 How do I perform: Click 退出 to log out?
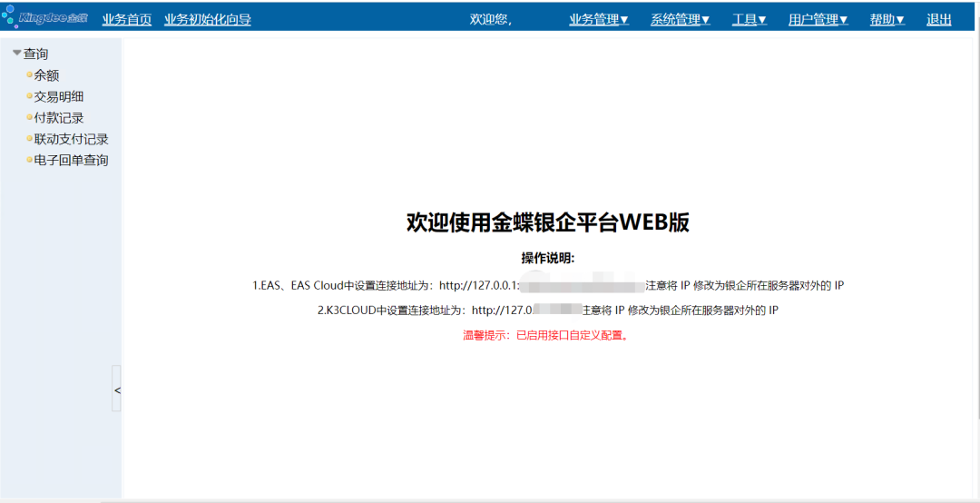[939, 20]
